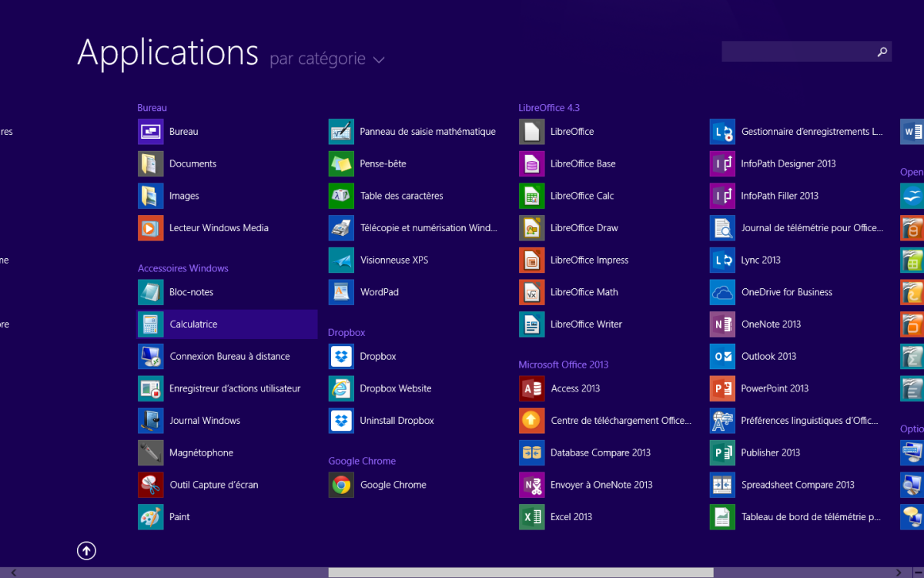This screenshot has height=578, width=924.
Task: Open Table des caractères icon
Action: pos(341,196)
